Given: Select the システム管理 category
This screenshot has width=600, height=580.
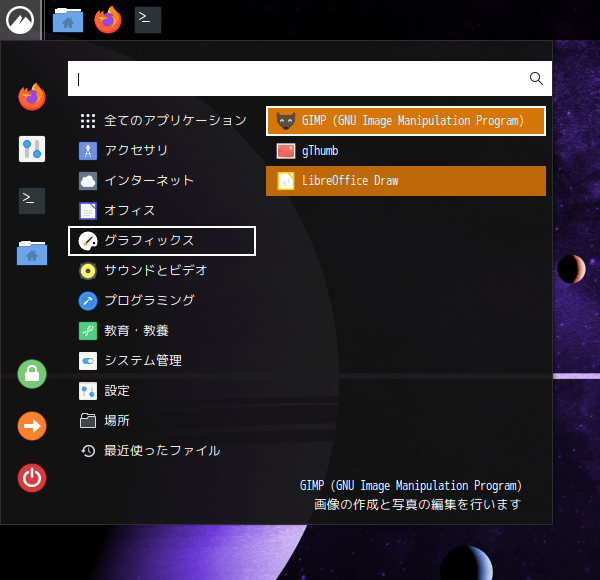Looking at the screenshot, I should click(162, 361).
